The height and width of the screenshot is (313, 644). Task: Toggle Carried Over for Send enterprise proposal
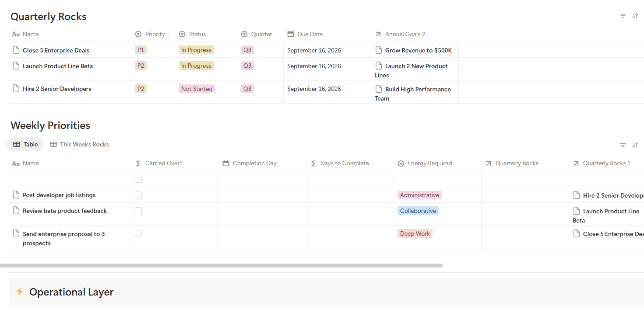point(138,233)
